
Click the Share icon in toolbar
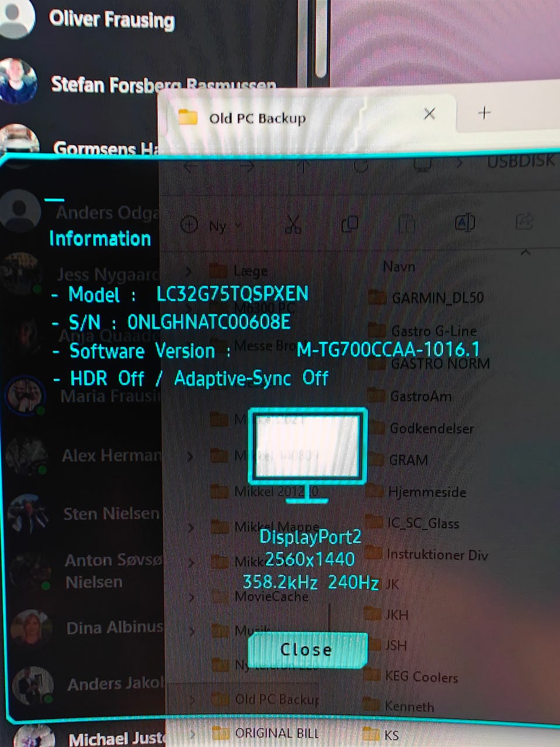point(524,221)
